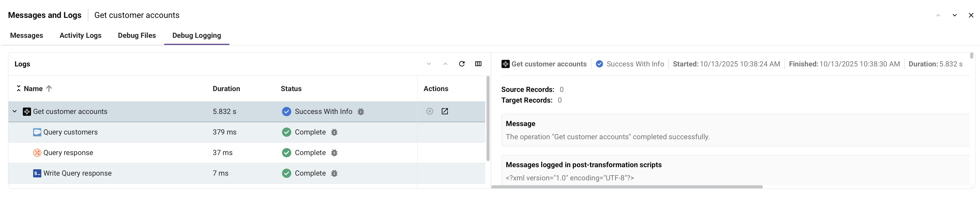Open the column chooser icon in Logs

tap(478, 64)
